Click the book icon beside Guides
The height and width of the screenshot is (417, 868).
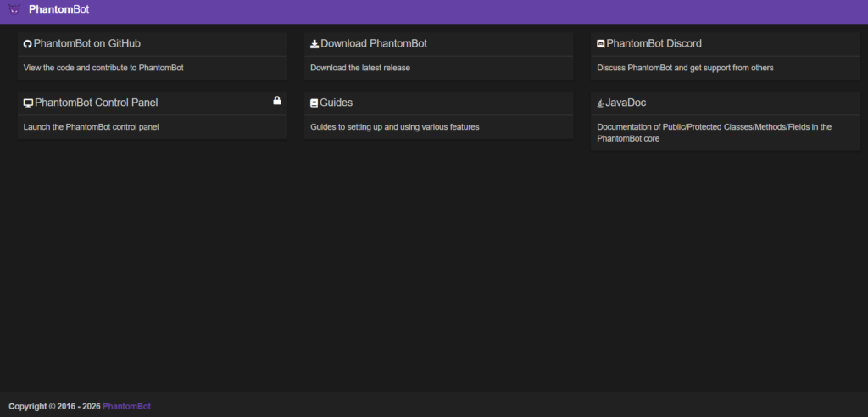(314, 103)
